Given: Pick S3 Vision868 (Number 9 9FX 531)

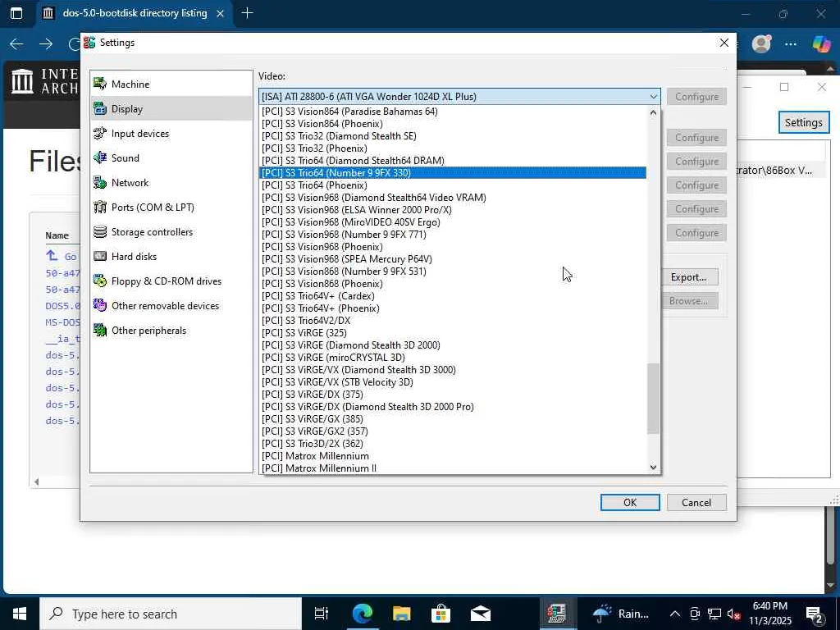Looking at the screenshot, I should click(x=453, y=272).
